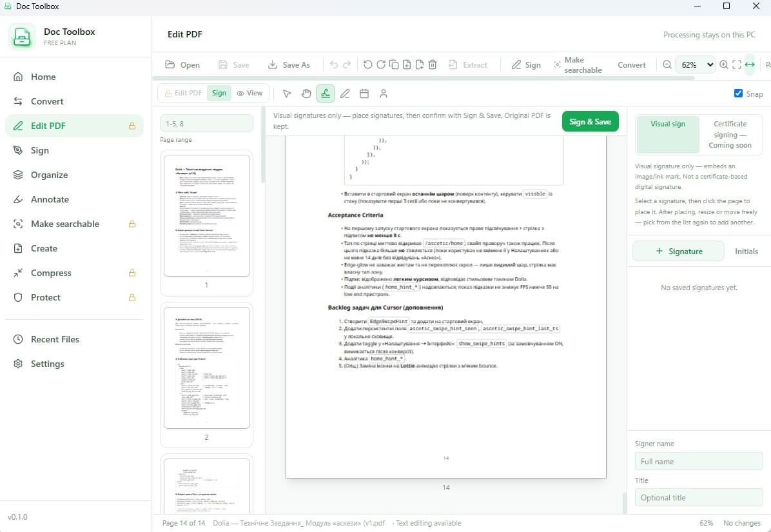Viewport: 771px width, 532px height.
Task: Click the lock icon beside Protect
Action: pos(132,297)
